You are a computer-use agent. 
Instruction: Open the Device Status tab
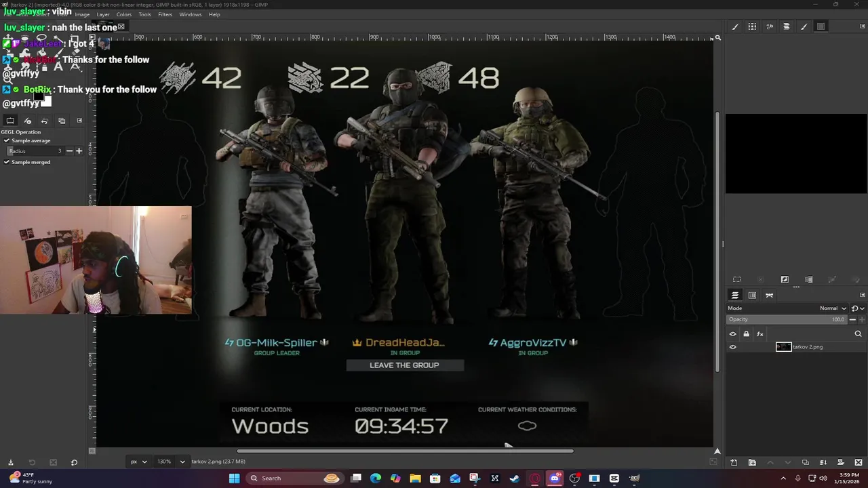[x=27, y=121]
